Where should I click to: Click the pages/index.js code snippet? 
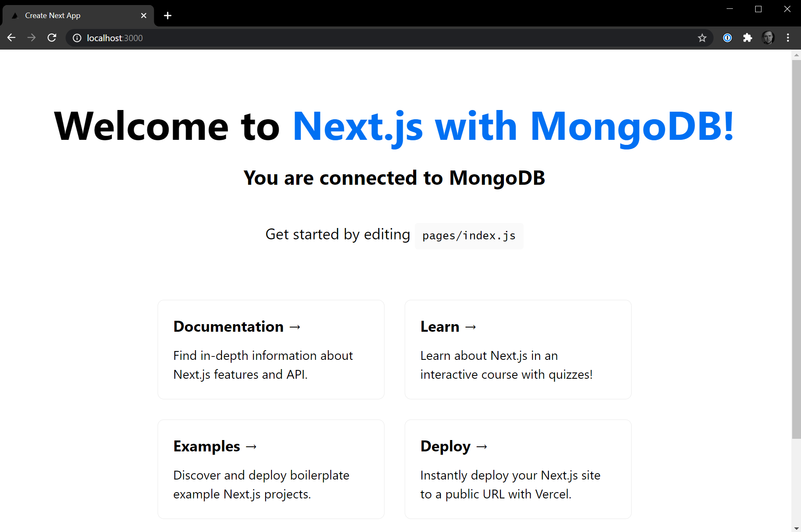469,236
